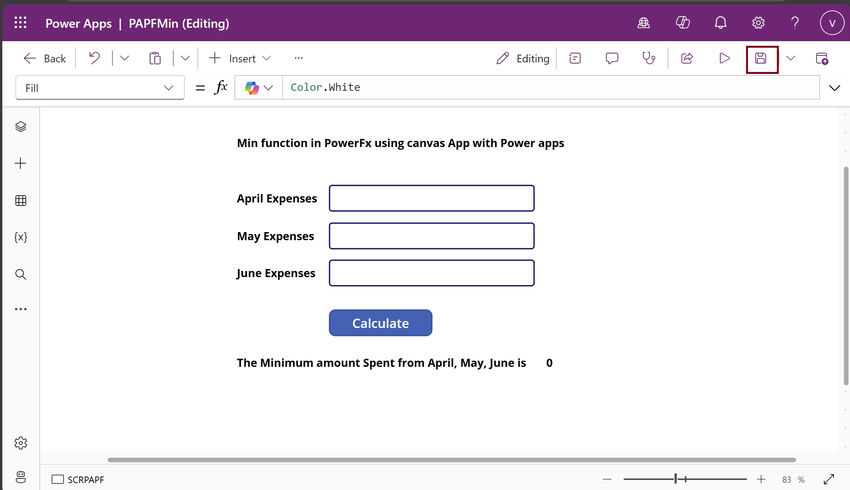Image resolution: width=850 pixels, height=490 pixels.
Task: Open the toolbar overflow ellipsis menu
Action: 299,58
